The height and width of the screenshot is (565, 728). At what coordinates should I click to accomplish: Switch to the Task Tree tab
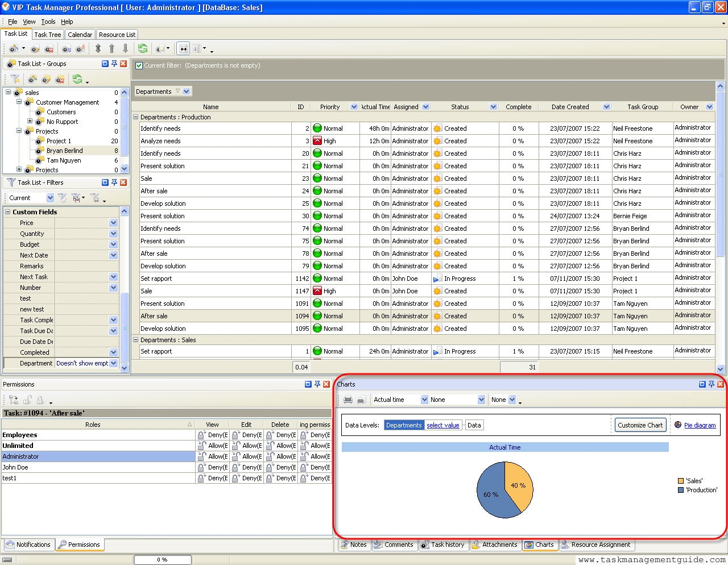tap(47, 35)
